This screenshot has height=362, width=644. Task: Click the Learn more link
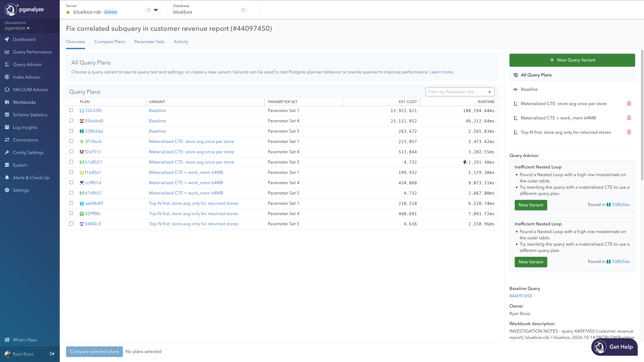tap(441, 72)
